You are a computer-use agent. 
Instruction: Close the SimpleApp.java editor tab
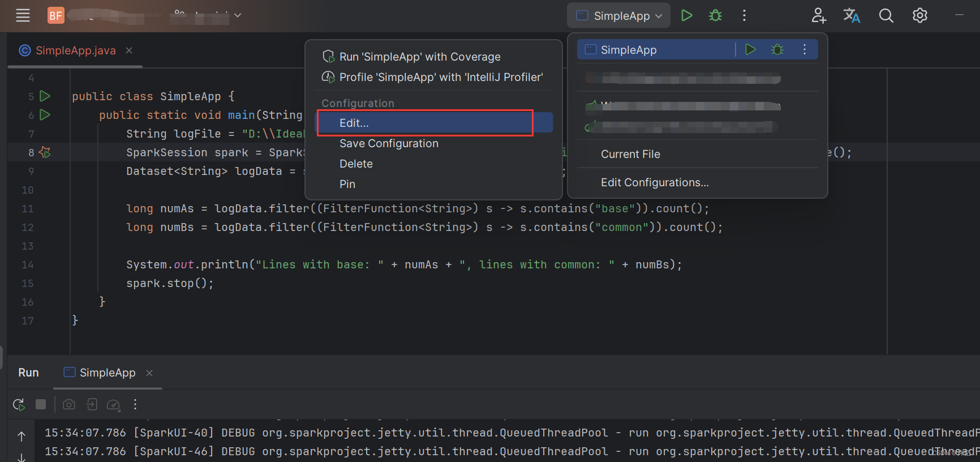pyautogui.click(x=129, y=50)
